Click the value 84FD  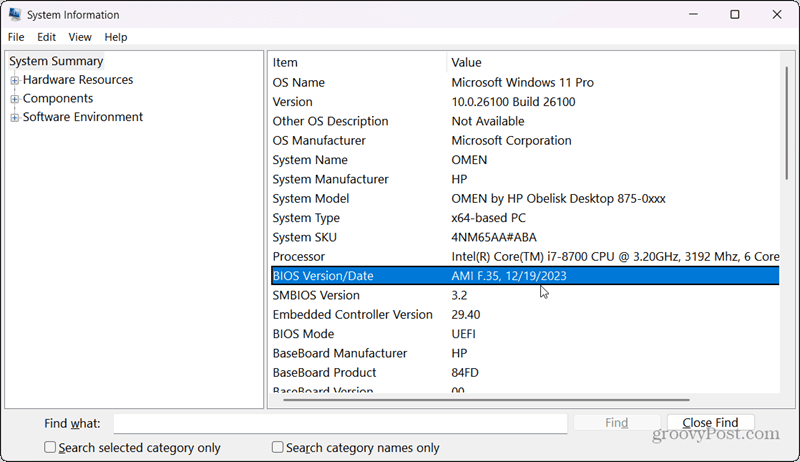[465, 373]
